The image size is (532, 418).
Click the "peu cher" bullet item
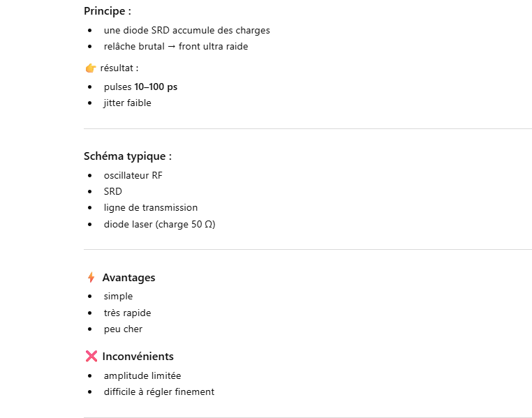[x=123, y=329]
